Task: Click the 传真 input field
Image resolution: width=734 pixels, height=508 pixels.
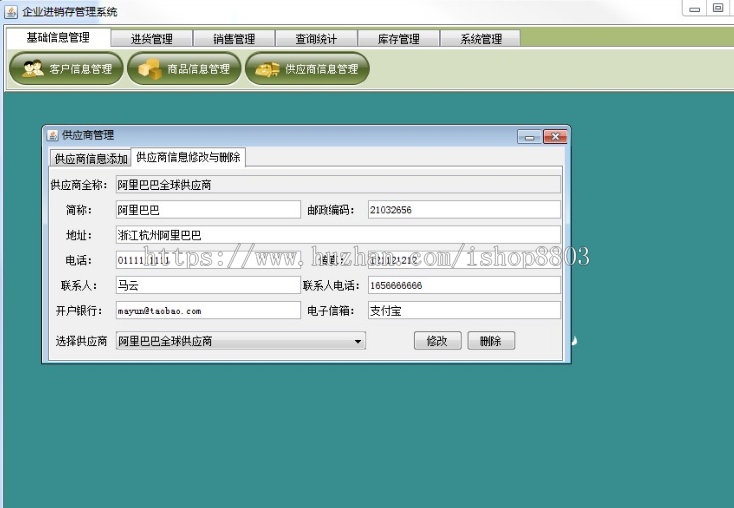Action: [464, 260]
